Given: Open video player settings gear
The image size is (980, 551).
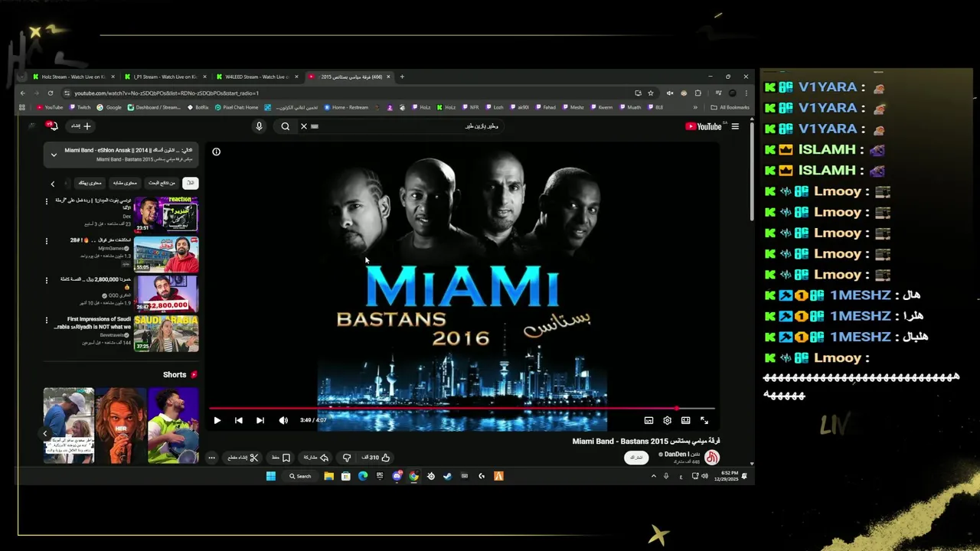Looking at the screenshot, I should (667, 420).
